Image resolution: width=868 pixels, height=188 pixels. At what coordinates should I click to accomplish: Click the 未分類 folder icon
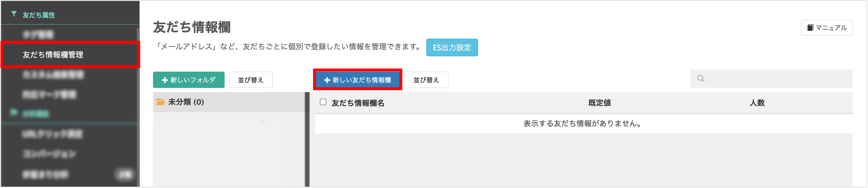point(160,102)
